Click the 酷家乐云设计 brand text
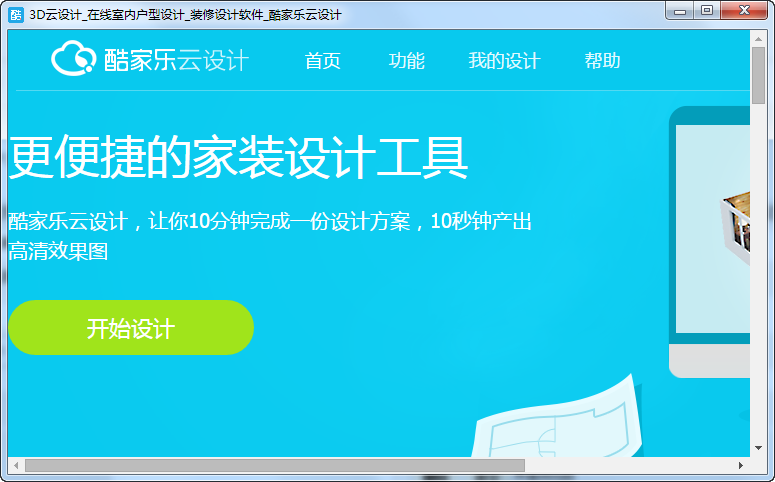Image resolution: width=775 pixels, height=482 pixels. pyautogui.click(x=176, y=60)
